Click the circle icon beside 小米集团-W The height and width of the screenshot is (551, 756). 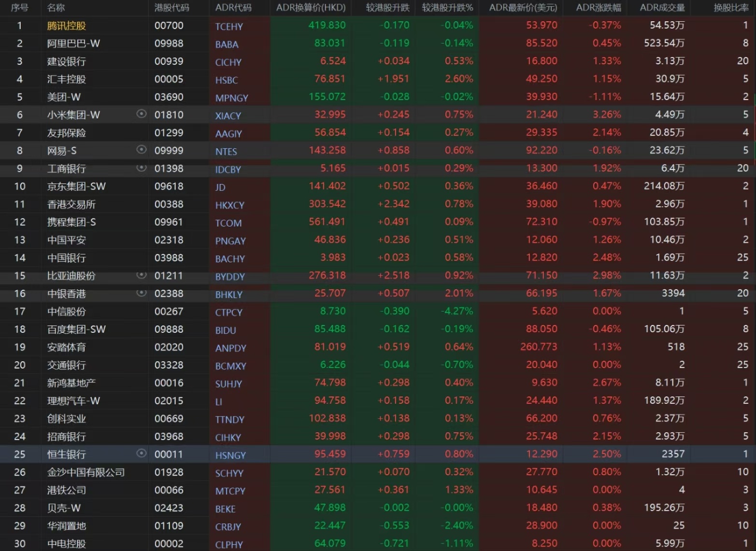[x=142, y=114]
